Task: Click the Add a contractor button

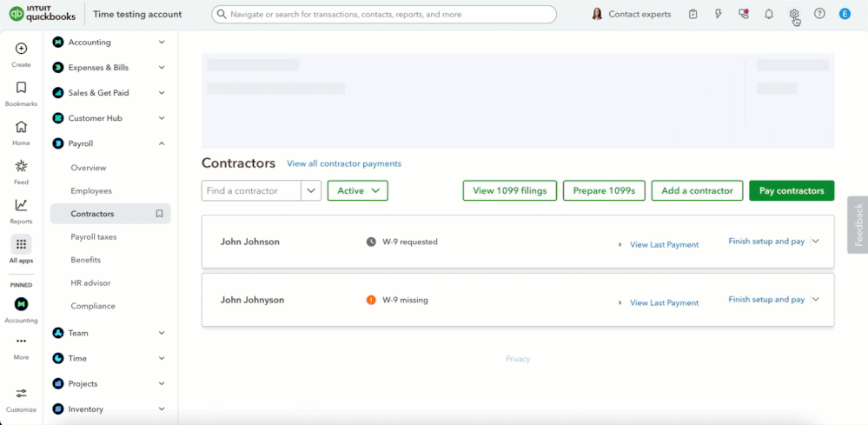Action: [697, 191]
